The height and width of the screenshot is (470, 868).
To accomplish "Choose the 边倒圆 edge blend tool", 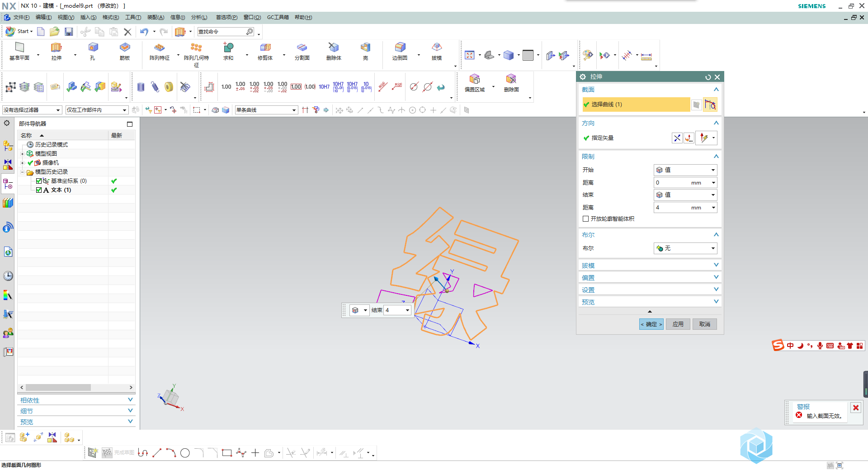I will click(400, 51).
